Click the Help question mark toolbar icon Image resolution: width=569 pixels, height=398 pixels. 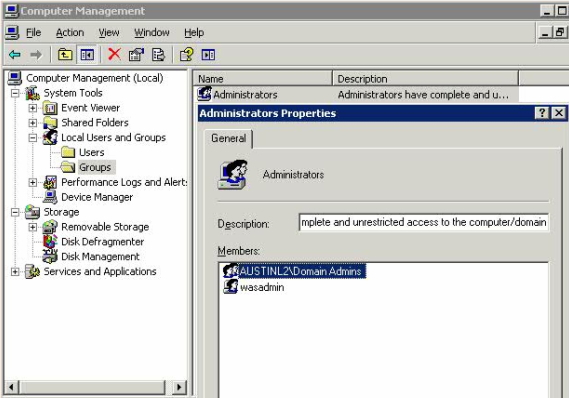(x=187, y=55)
